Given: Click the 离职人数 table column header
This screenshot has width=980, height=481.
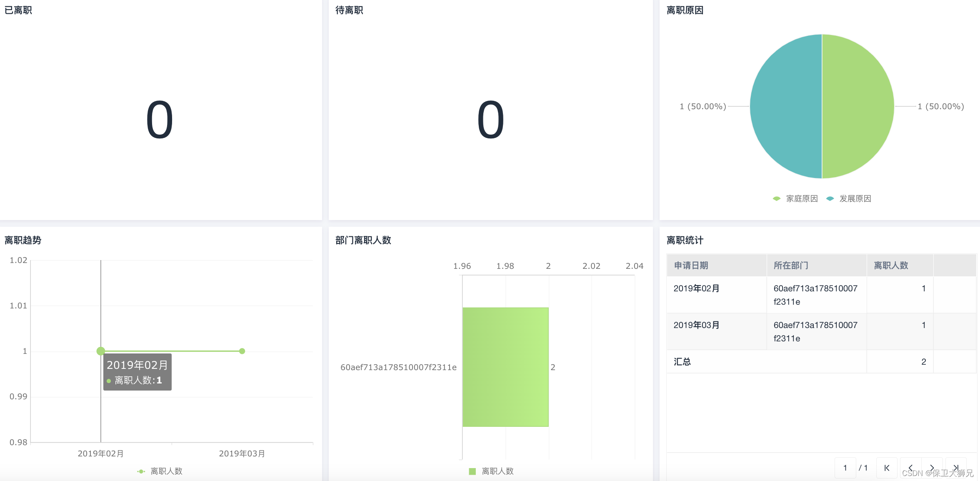Looking at the screenshot, I should pyautogui.click(x=891, y=266).
